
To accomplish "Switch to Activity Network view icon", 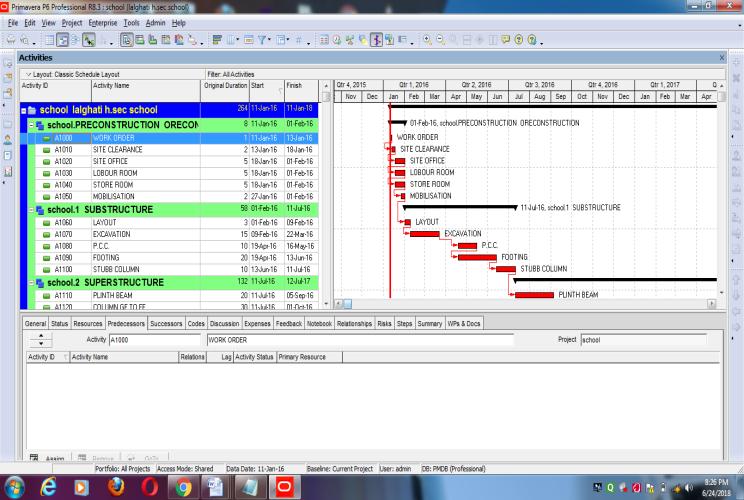I will [x=75, y=40].
